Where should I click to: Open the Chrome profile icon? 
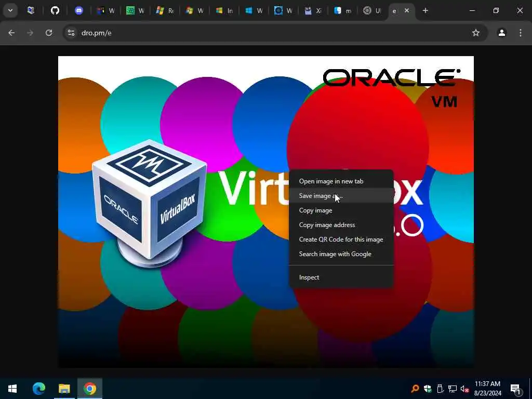(502, 33)
